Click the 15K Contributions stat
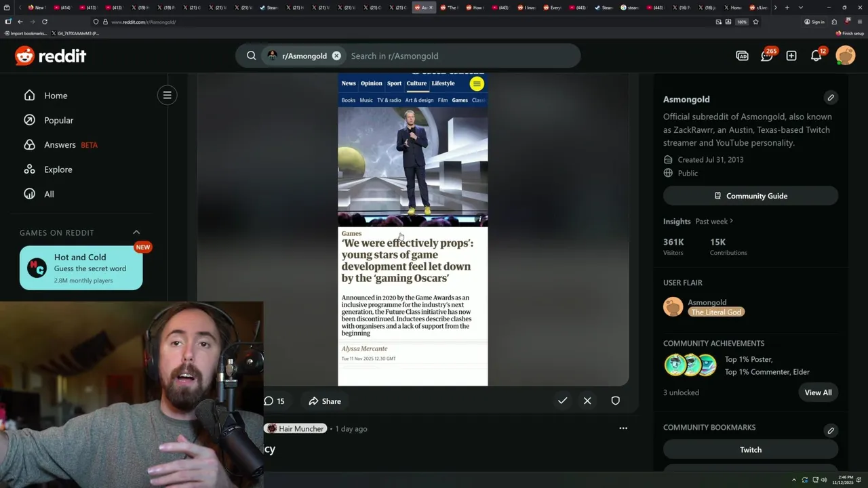Screen dimensions: 868x488 pyautogui.click(x=728, y=247)
